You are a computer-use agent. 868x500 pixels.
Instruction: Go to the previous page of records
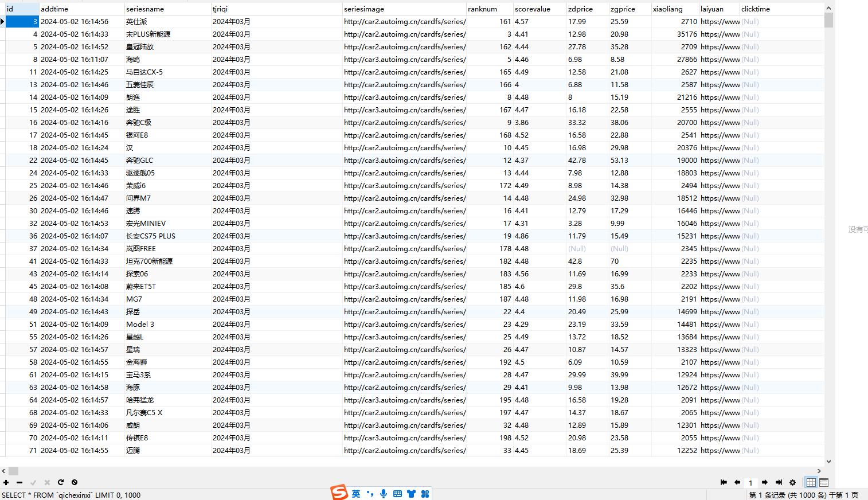(x=737, y=483)
